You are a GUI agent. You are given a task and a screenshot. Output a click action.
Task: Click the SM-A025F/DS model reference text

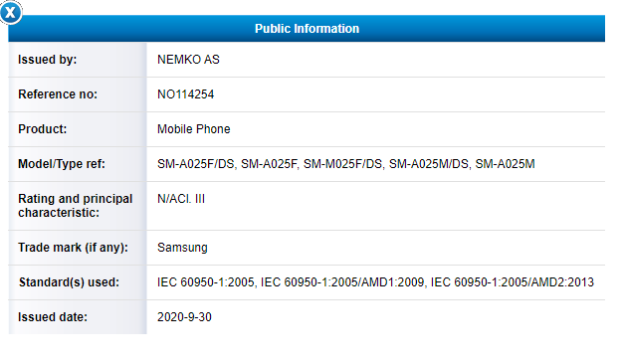pos(197,164)
